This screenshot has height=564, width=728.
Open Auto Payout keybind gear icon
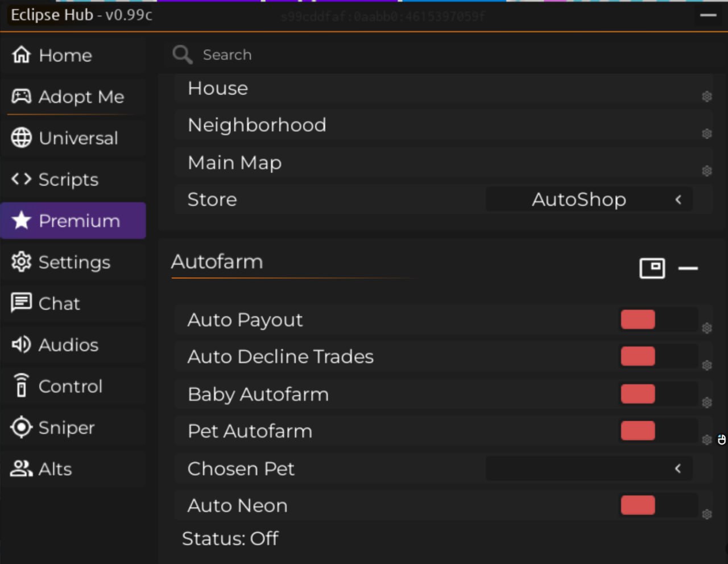[707, 328]
